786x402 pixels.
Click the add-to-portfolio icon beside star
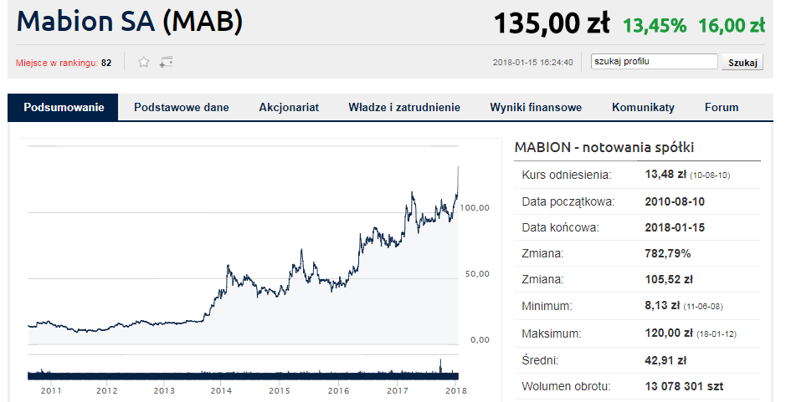click(166, 62)
